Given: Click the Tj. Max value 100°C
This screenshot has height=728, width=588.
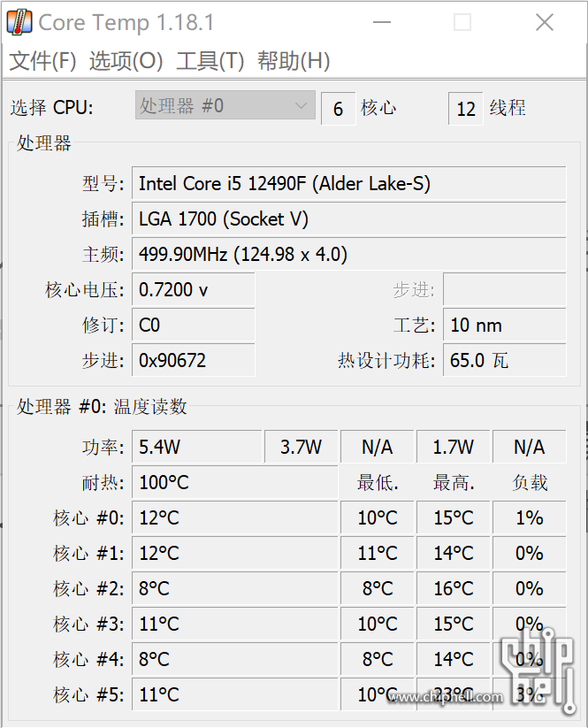Looking at the screenshot, I should click(235, 482).
